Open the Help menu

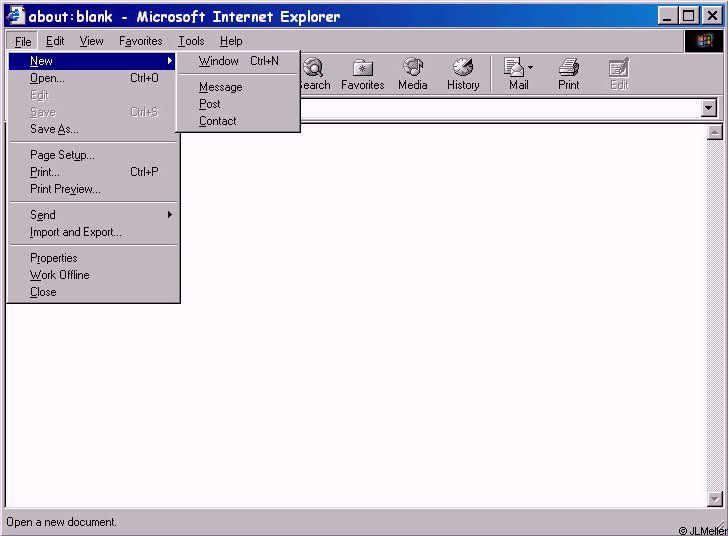point(231,41)
